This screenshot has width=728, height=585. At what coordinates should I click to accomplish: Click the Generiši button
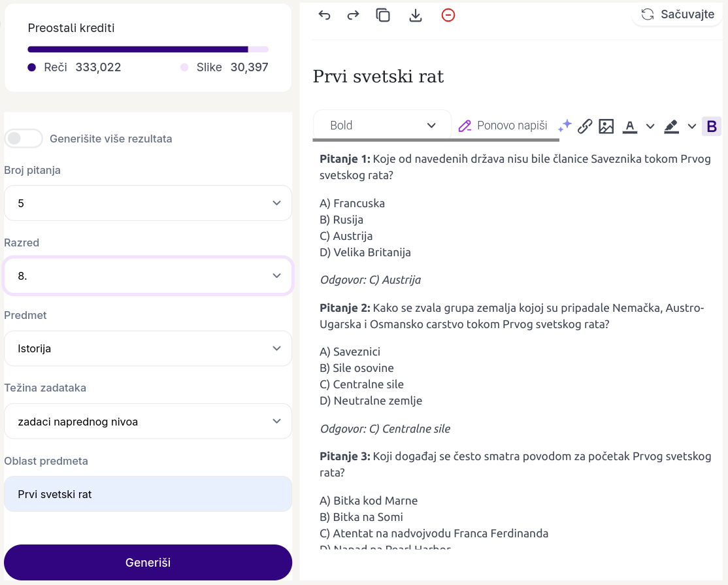click(x=148, y=563)
